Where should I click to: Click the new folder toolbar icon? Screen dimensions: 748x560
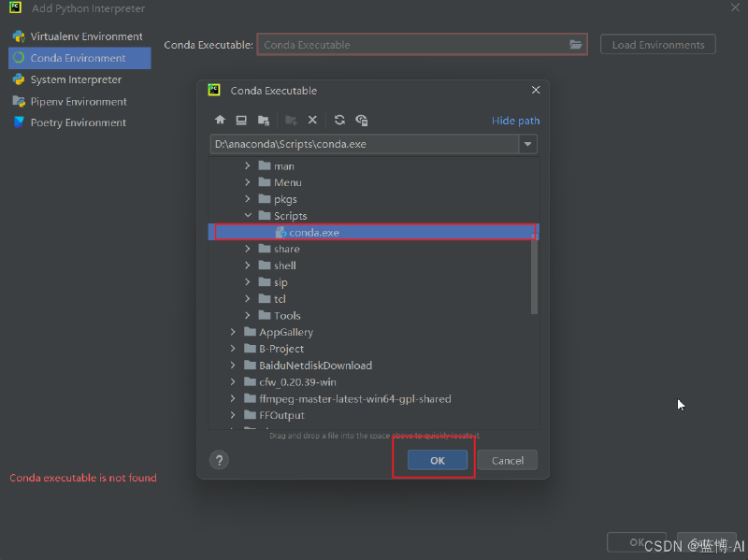pos(291,120)
